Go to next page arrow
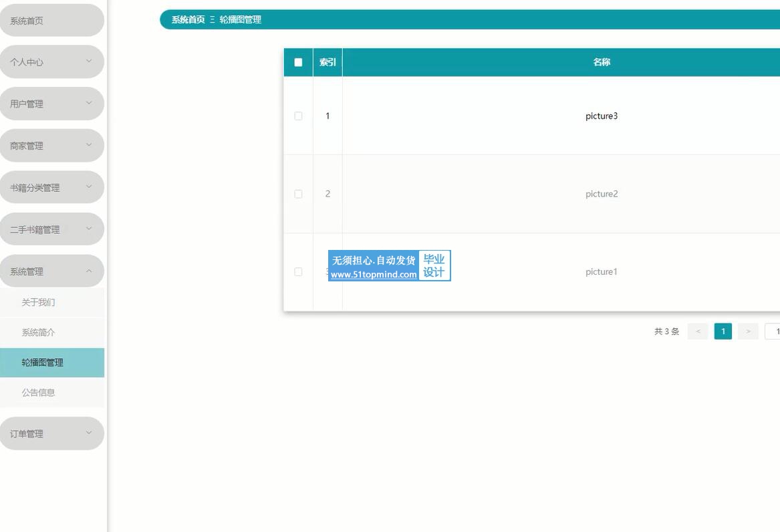The height and width of the screenshot is (532, 780). click(748, 331)
